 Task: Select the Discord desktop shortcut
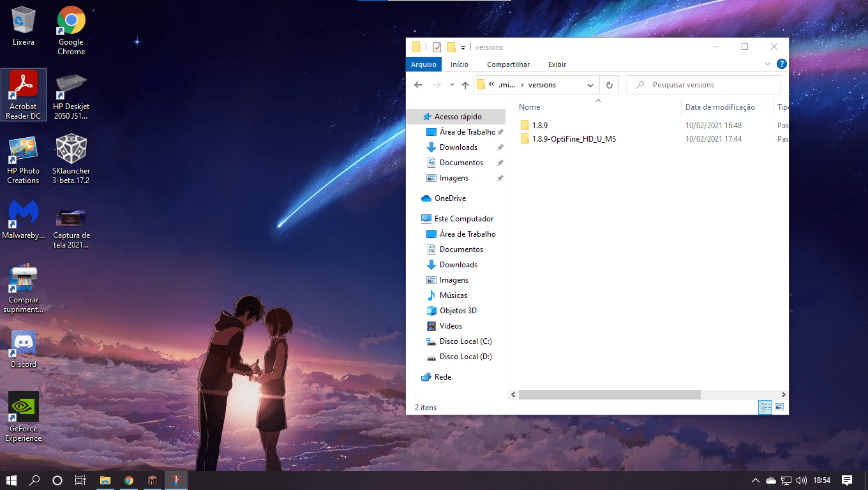coord(24,349)
